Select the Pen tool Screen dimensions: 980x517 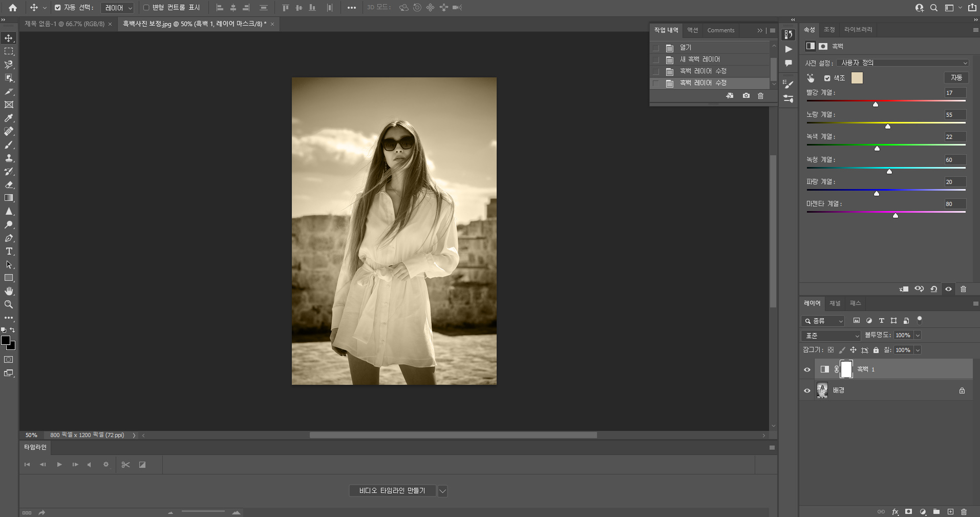click(9, 238)
